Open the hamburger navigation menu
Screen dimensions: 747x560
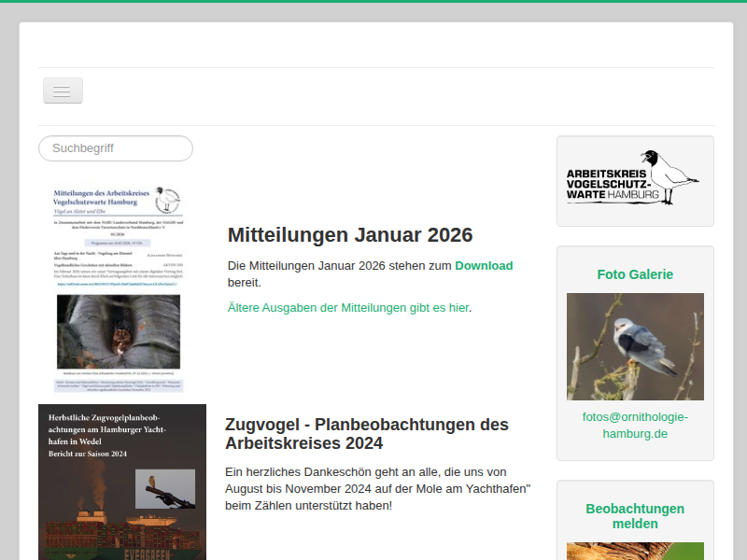(63, 91)
